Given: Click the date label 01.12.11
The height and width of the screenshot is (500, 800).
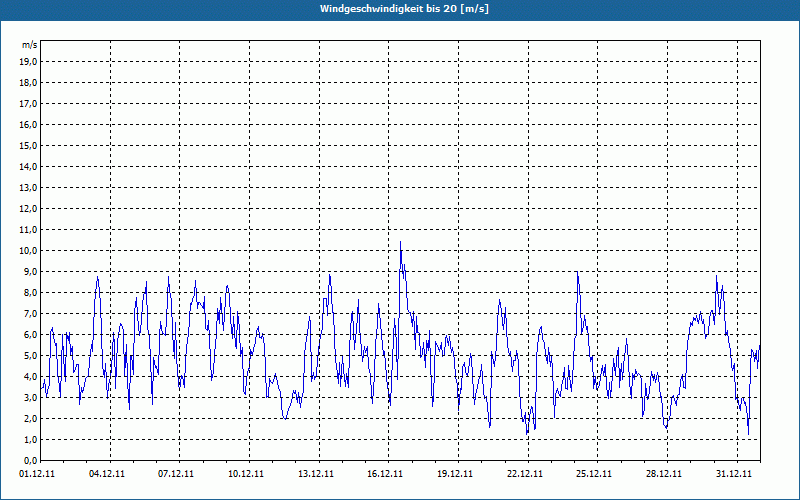Looking at the screenshot, I should [x=37, y=473].
